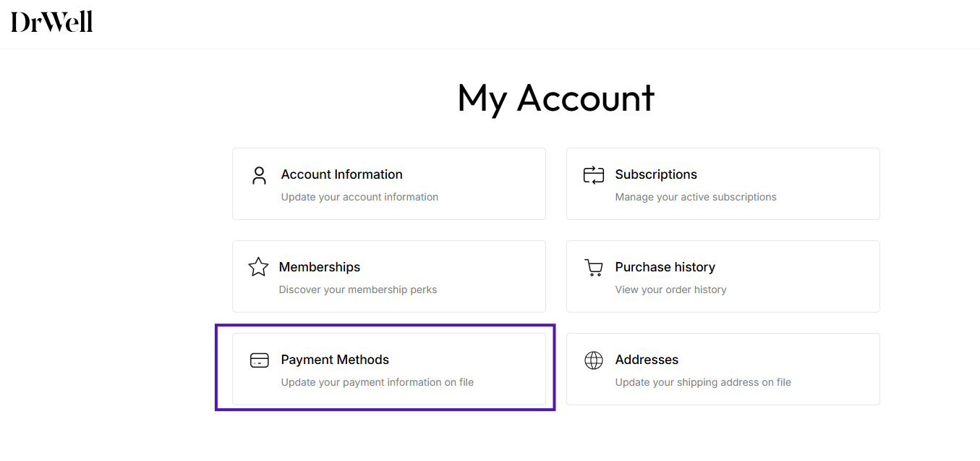This screenshot has height=461, width=980.
Task: Click "Update your account information" description
Action: pyautogui.click(x=359, y=197)
